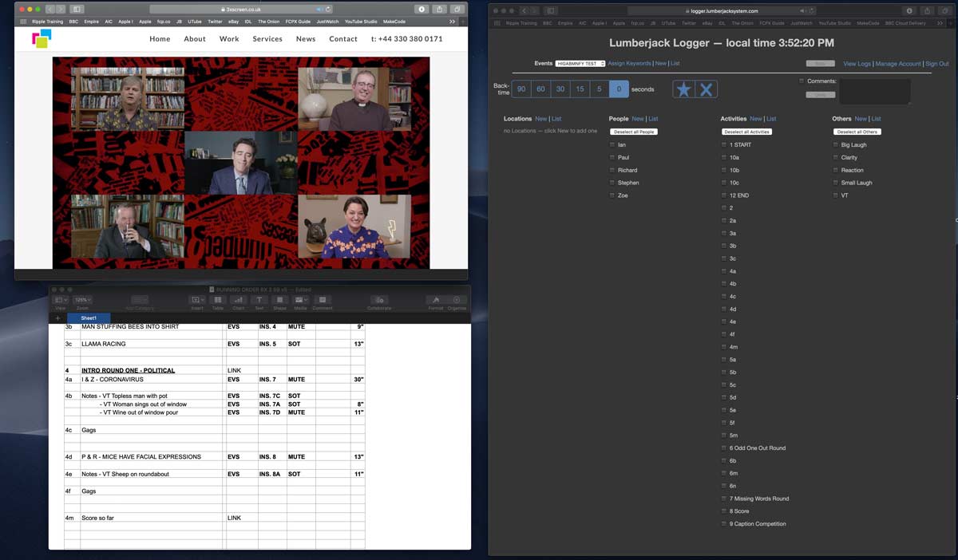Tick the Big Laugh checkbox under Others

pyautogui.click(x=836, y=144)
